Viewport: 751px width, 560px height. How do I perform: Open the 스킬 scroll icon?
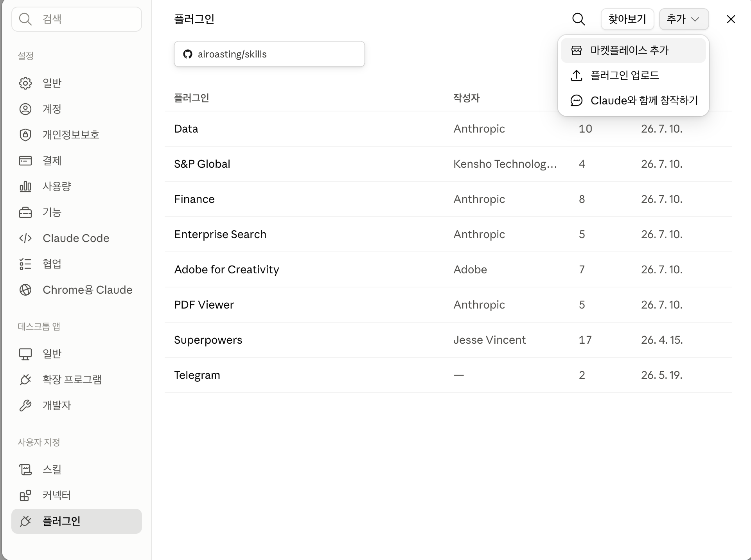pyautogui.click(x=25, y=470)
